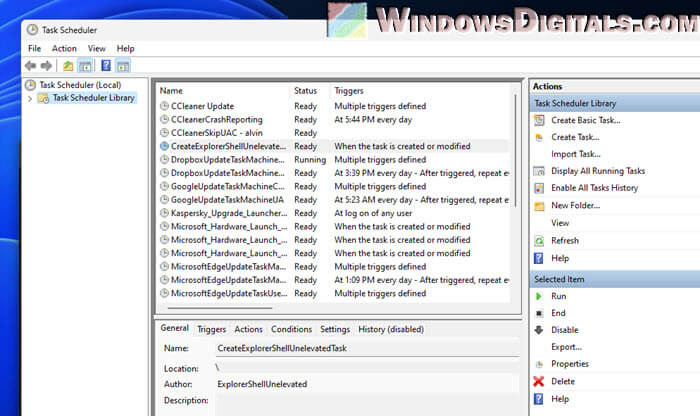
Task: Click the Create Basic Task icon
Action: 539,120
